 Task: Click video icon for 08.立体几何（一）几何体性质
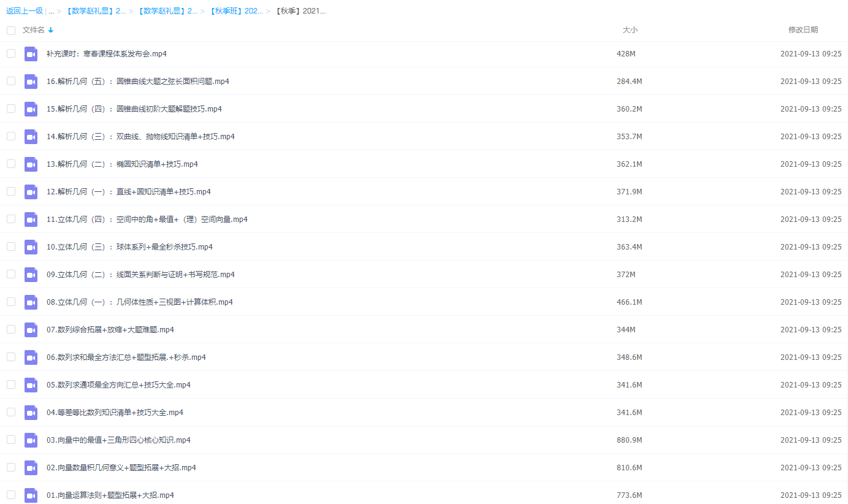(31, 302)
